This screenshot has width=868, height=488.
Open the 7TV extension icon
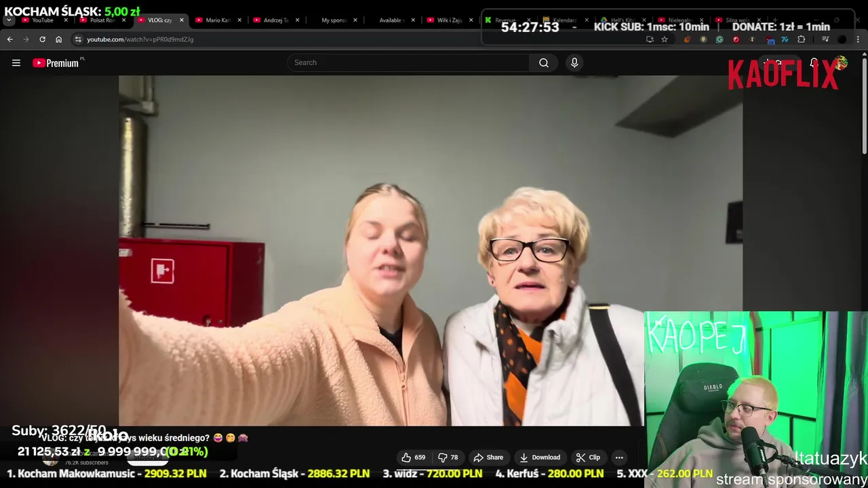[x=785, y=39]
